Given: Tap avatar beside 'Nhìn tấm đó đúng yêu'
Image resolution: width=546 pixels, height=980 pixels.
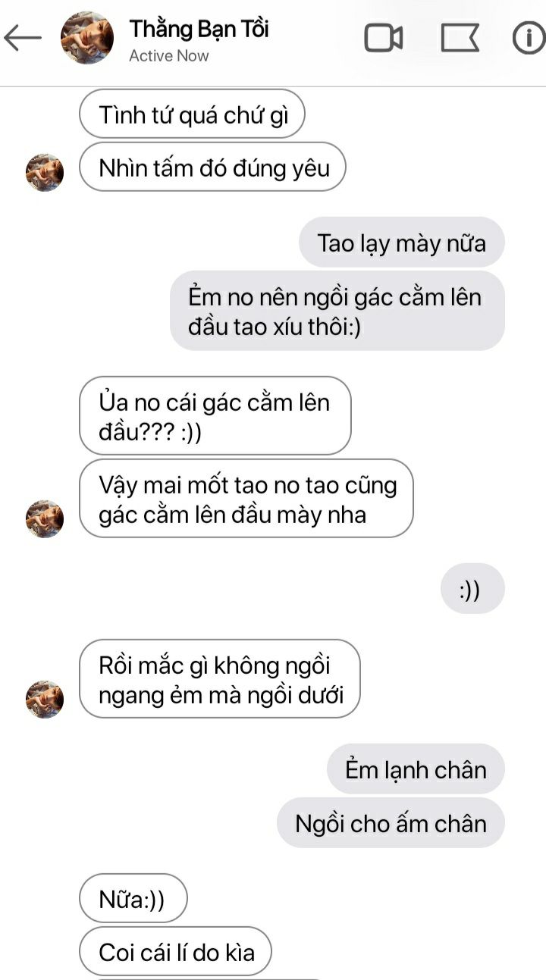Looking at the screenshot, I should coord(45,172).
